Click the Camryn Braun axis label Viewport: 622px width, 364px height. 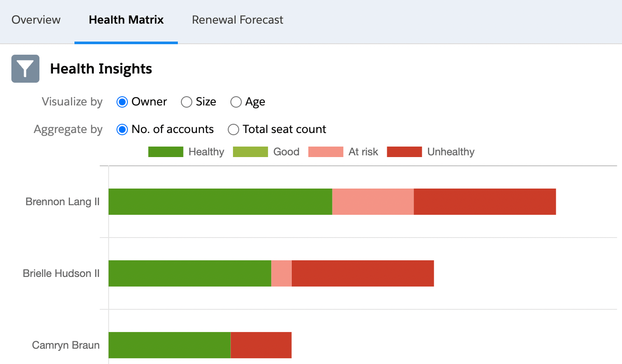pyautogui.click(x=66, y=345)
